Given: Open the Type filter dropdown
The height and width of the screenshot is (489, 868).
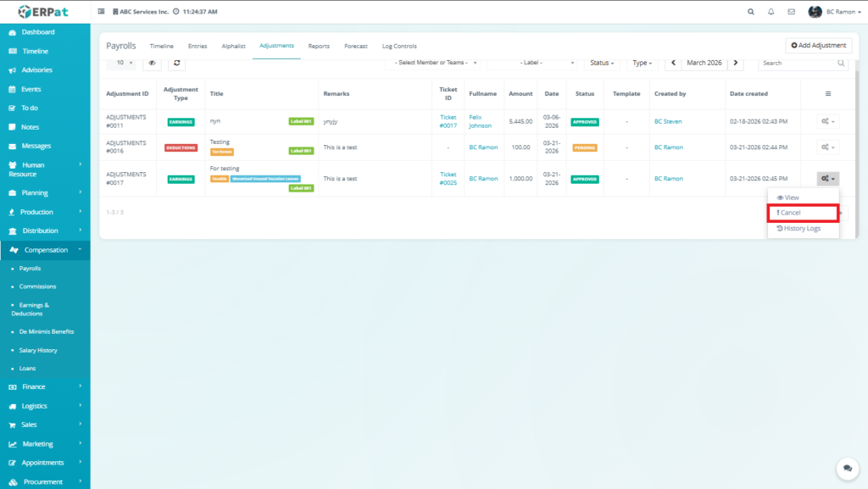Looking at the screenshot, I should [643, 63].
